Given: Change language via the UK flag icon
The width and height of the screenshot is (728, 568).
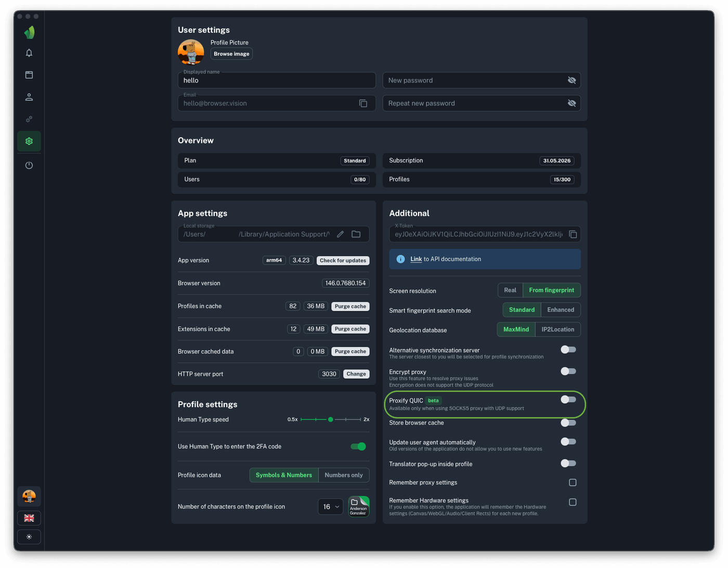Looking at the screenshot, I should (x=29, y=518).
